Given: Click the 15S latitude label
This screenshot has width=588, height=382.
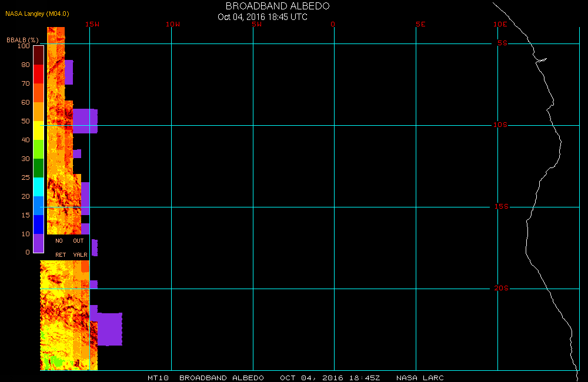Looking at the screenshot, I should 502,206.
